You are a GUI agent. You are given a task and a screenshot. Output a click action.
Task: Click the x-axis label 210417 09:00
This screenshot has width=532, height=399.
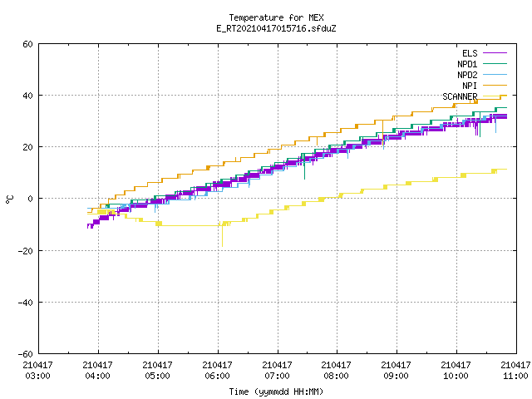[x=396, y=371]
